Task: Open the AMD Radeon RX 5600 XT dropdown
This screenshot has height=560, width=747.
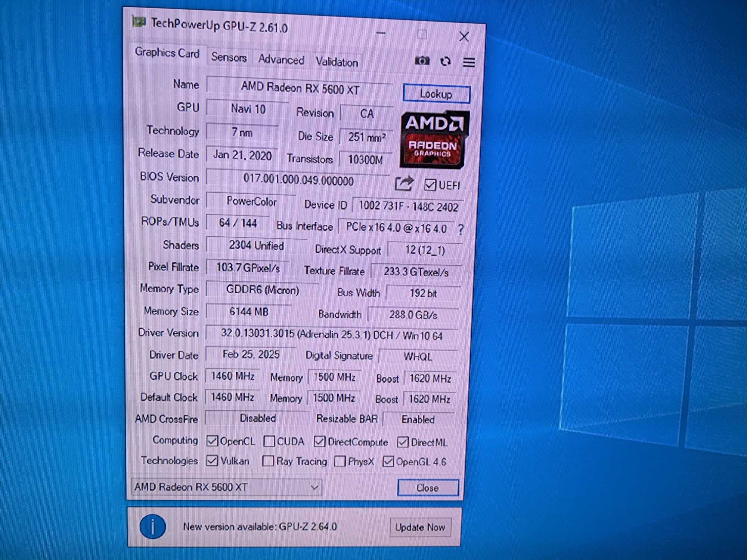Action: [226, 487]
